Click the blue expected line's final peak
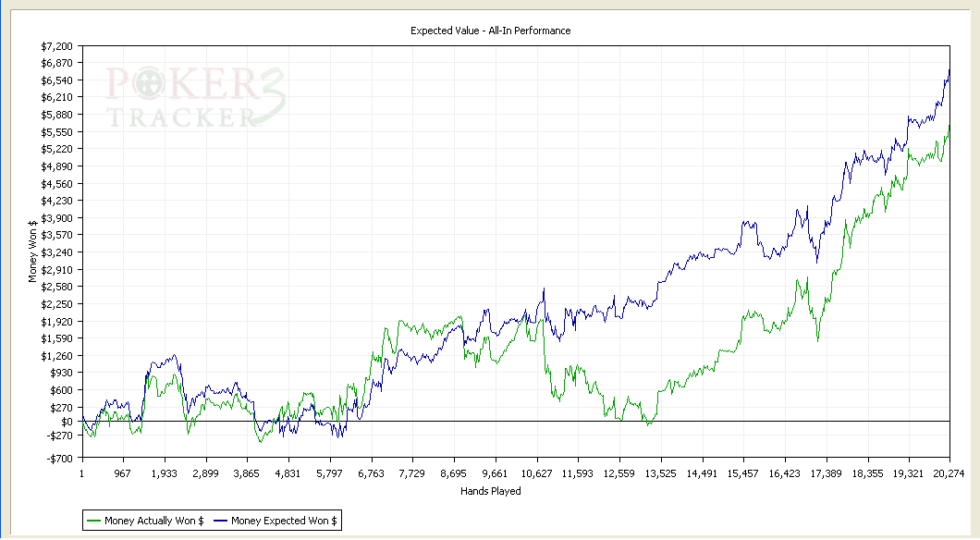 [x=949, y=68]
